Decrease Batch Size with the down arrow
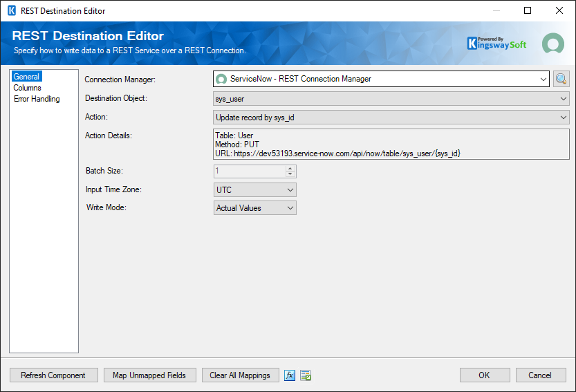576x392 pixels. coord(290,174)
